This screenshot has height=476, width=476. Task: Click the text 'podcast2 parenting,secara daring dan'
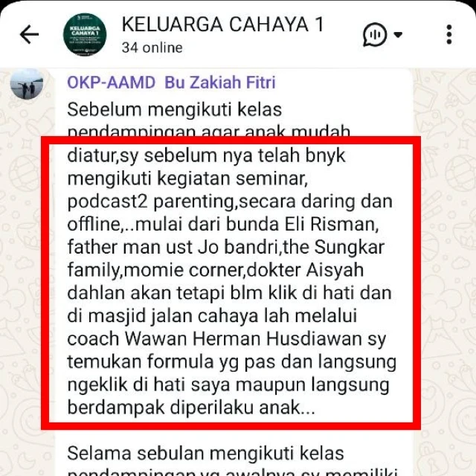coord(230,202)
